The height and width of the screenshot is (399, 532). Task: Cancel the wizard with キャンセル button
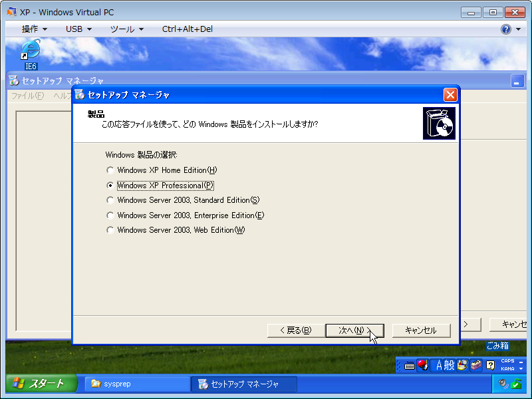pyautogui.click(x=421, y=331)
